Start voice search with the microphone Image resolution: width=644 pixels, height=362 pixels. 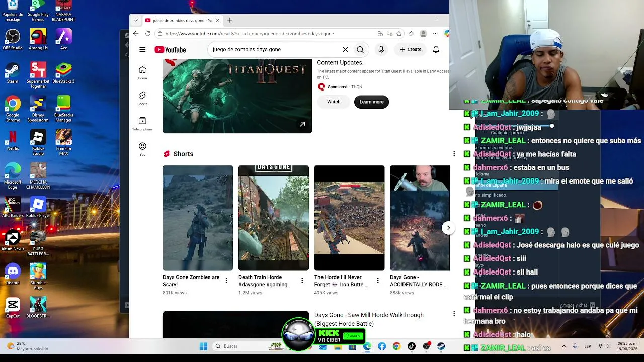click(x=381, y=49)
